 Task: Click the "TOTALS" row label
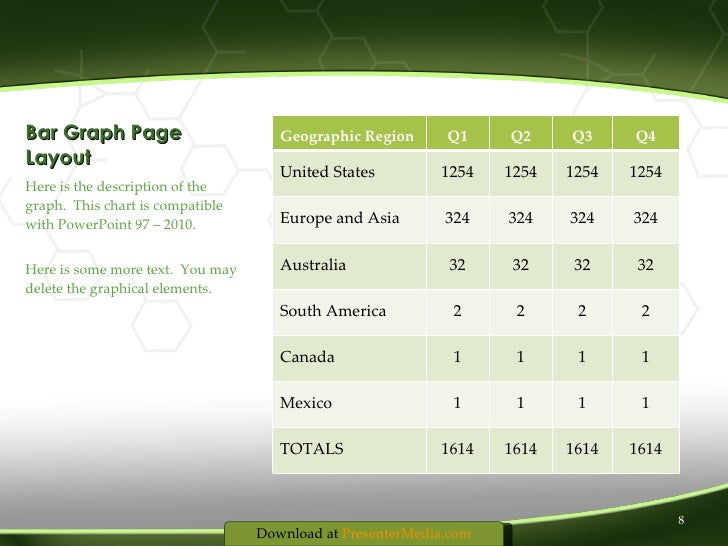(x=312, y=448)
